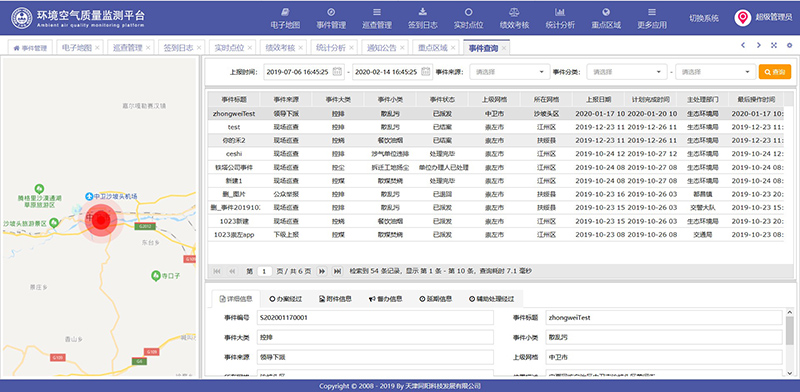Close the 事件查询 tab
The image size is (800, 392).
pyautogui.click(x=504, y=48)
